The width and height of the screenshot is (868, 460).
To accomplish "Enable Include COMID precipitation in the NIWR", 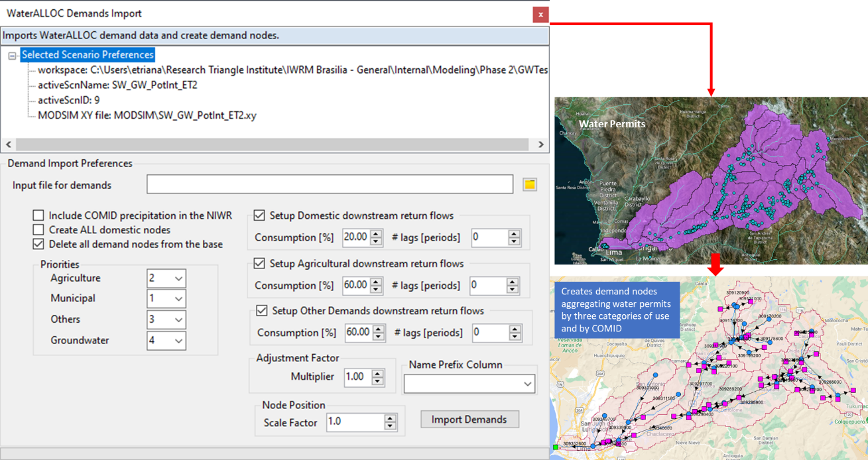I will point(38,215).
